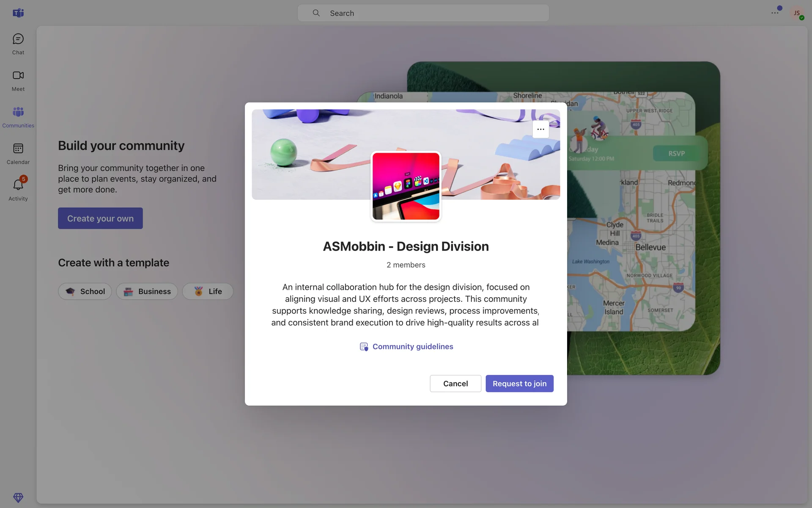Click the premium diamond icon
The width and height of the screenshot is (812, 508).
[x=18, y=497]
